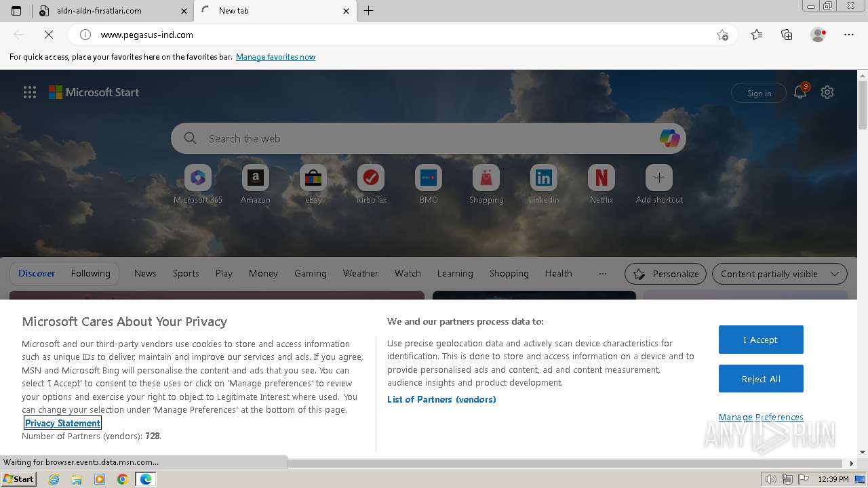
Task: Open the Watch category
Action: (x=408, y=273)
